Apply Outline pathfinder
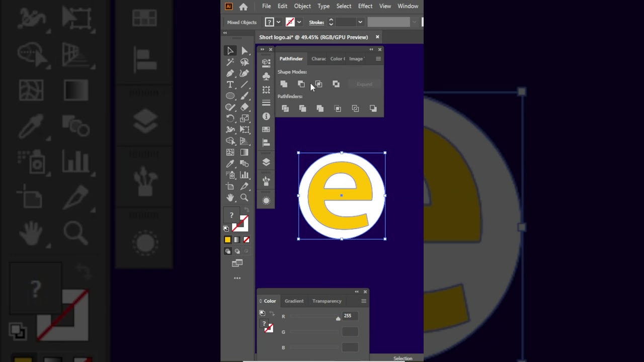 tap(355, 109)
